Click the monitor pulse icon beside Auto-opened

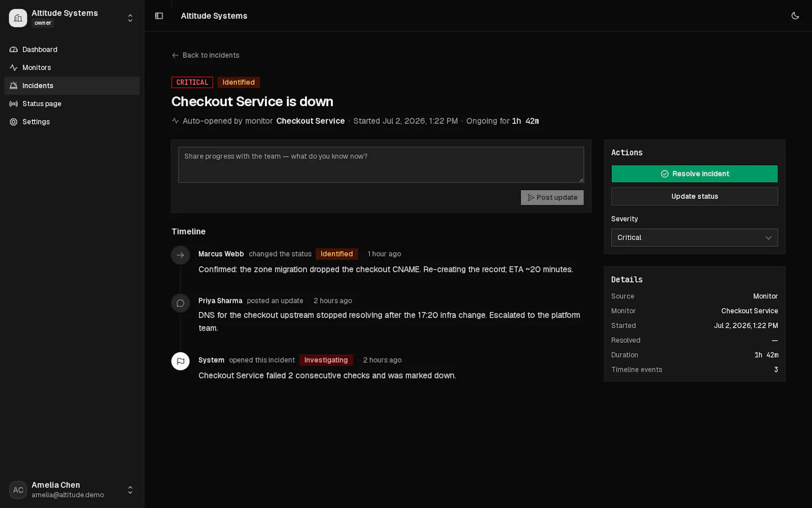175,121
